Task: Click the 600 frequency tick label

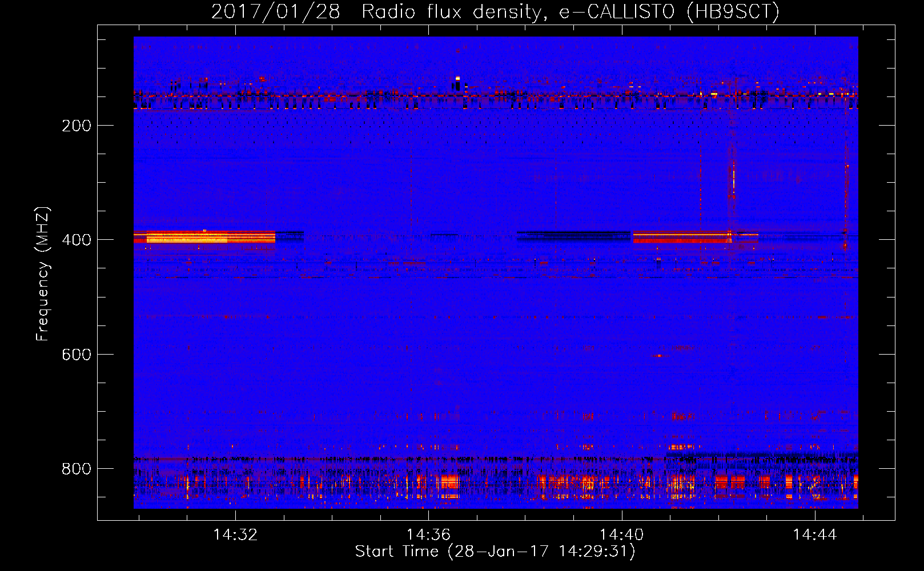Action: click(x=77, y=355)
